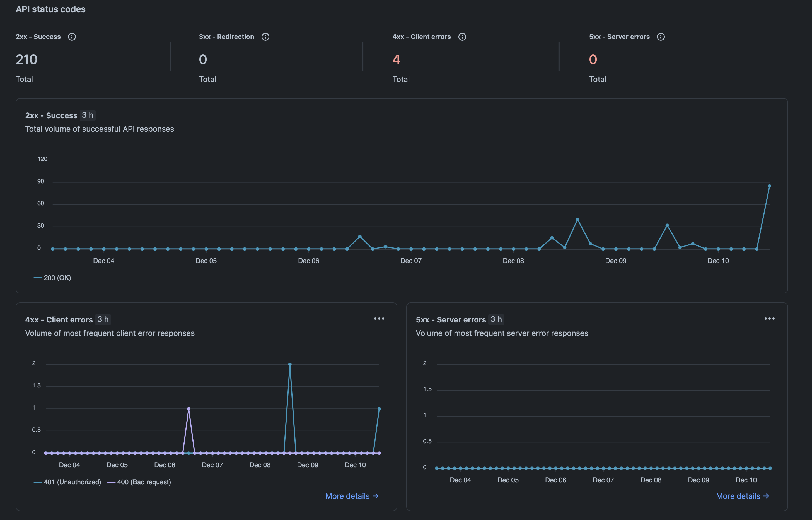Image resolution: width=812 pixels, height=520 pixels.
Task: Show info for 5xx - Server errors summary
Action: (x=661, y=37)
